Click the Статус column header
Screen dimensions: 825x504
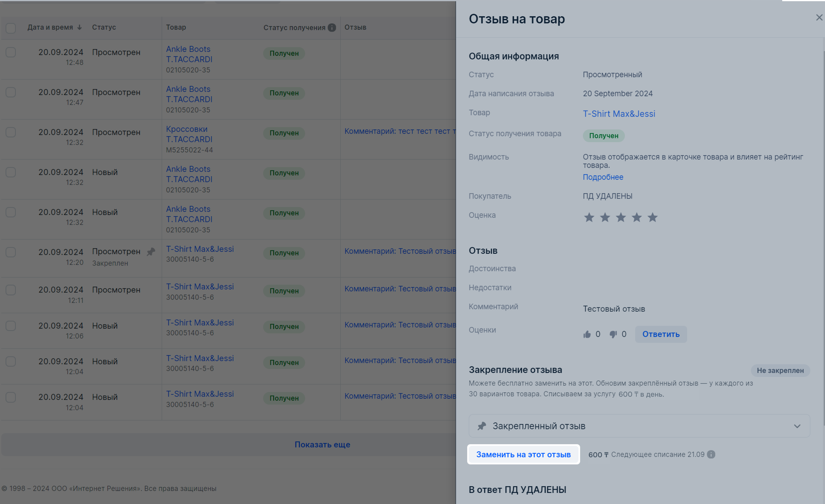pos(104,28)
